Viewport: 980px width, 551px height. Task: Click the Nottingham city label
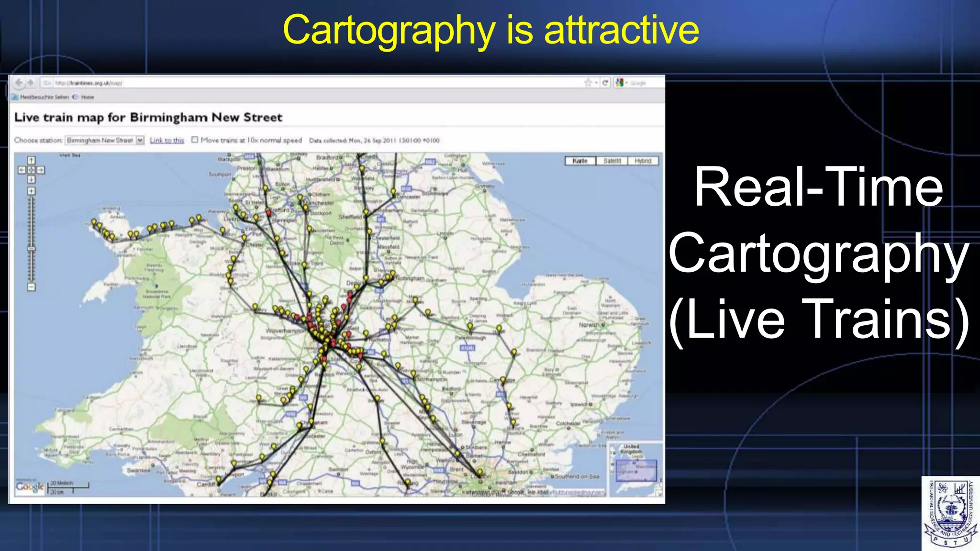(410, 278)
